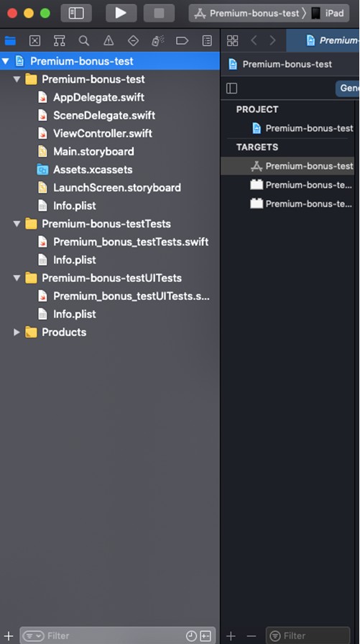
Task: Toggle recent files filter clock icon
Action: (x=191, y=636)
